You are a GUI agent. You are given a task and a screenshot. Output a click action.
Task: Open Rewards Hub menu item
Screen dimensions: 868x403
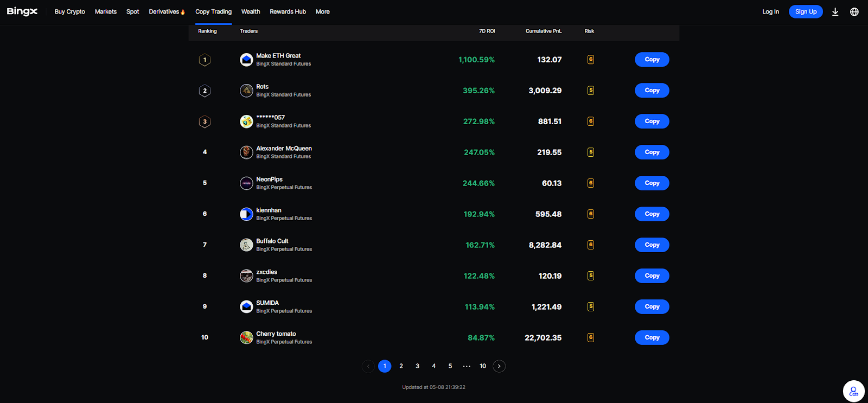pos(288,11)
